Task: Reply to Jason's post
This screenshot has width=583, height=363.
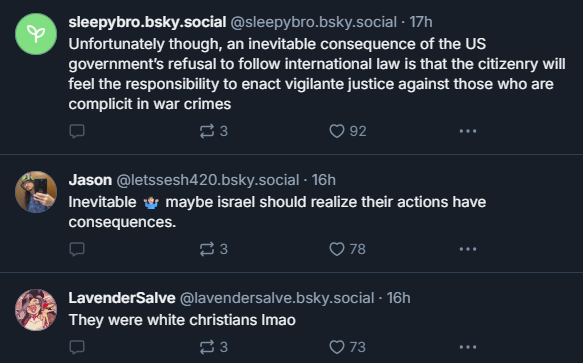Action: pyautogui.click(x=77, y=249)
